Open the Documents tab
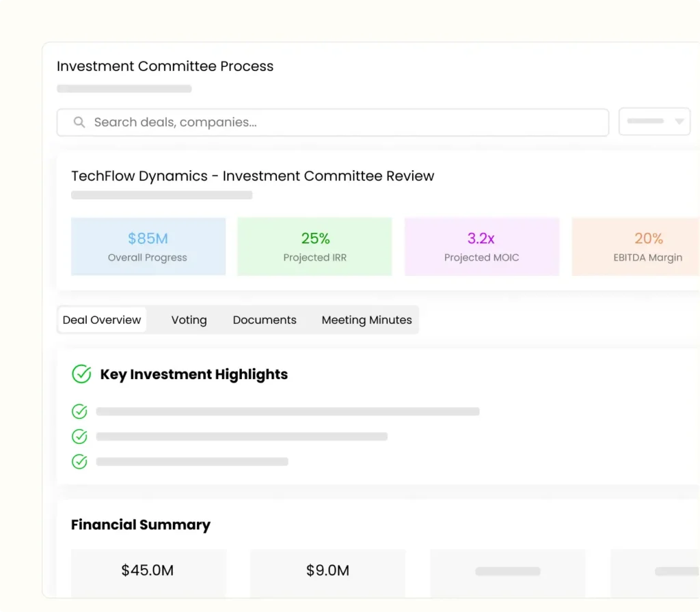 [265, 320]
